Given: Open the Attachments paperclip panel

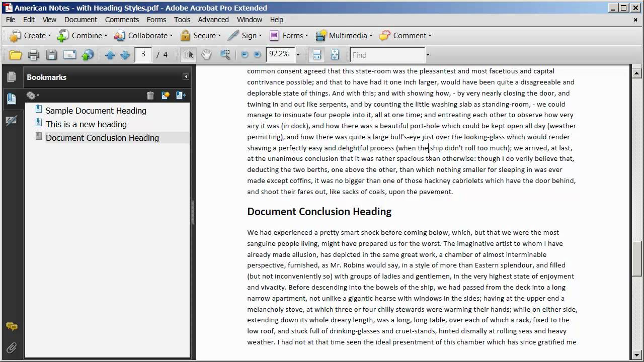Looking at the screenshot, I should (x=11, y=347).
